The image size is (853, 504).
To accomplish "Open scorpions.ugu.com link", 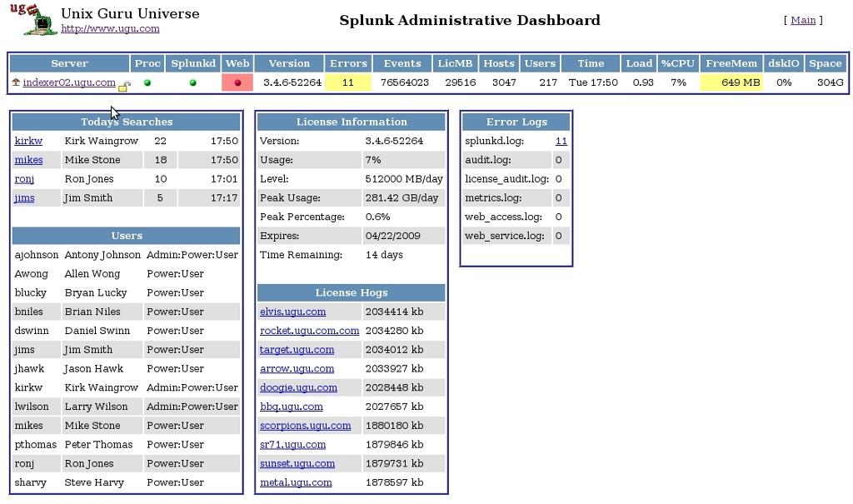I will [305, 426].
